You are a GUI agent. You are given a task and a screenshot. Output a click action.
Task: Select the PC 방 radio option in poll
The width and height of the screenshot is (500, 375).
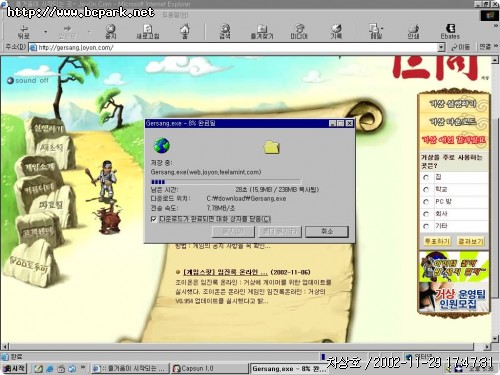[x=426, y=202]
